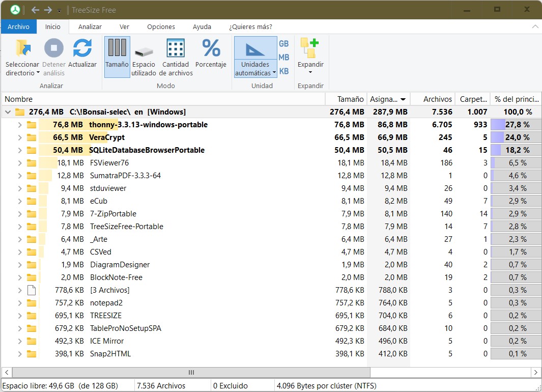Click the horizontal scrollbar thumb
The image size is (542, 392).
(x=191, y=372)
